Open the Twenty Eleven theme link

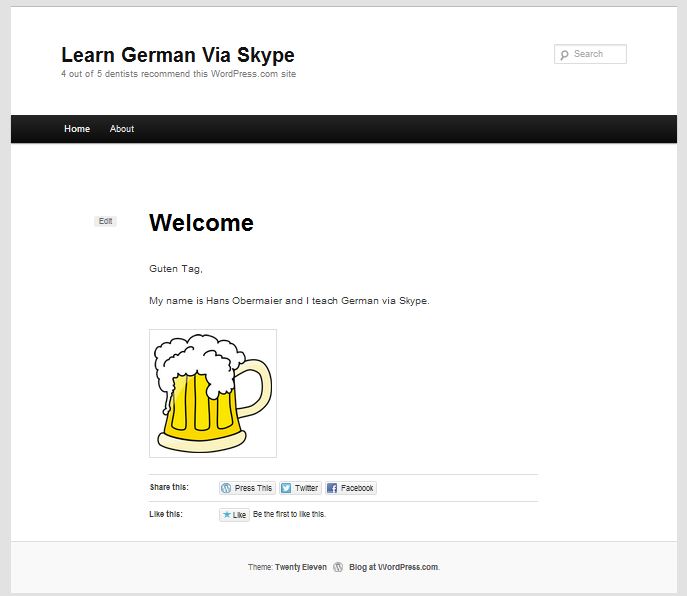(x=301, y=567)
